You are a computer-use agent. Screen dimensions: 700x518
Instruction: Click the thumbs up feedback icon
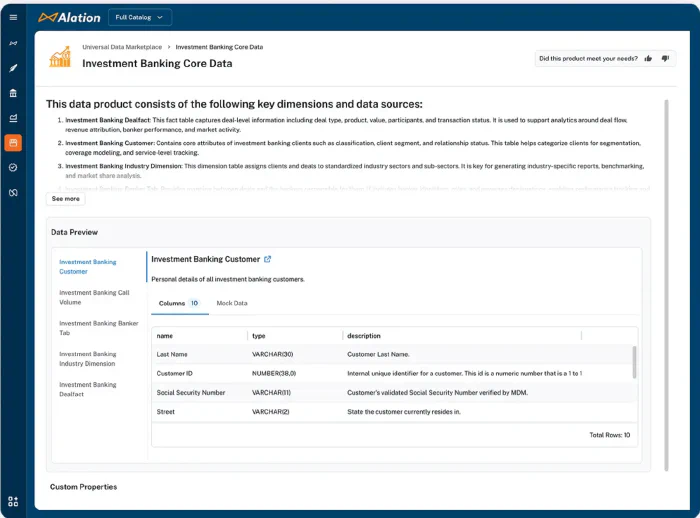(648, 58)
